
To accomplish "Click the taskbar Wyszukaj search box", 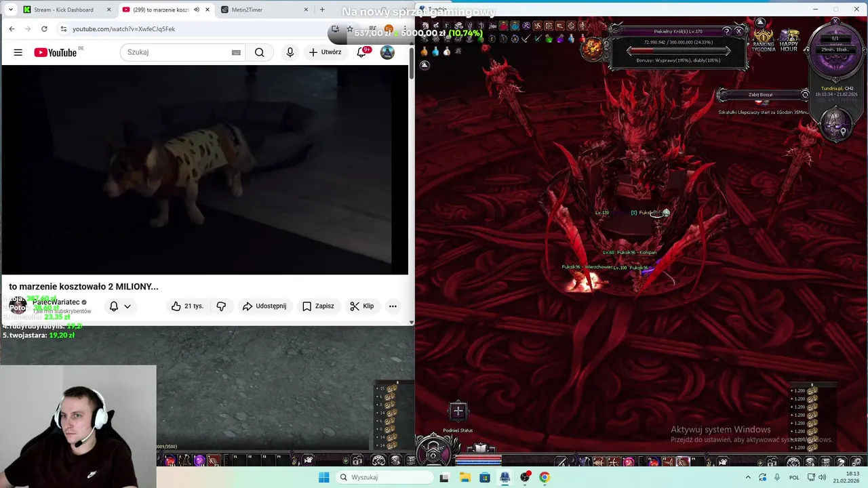I will 384,477.
